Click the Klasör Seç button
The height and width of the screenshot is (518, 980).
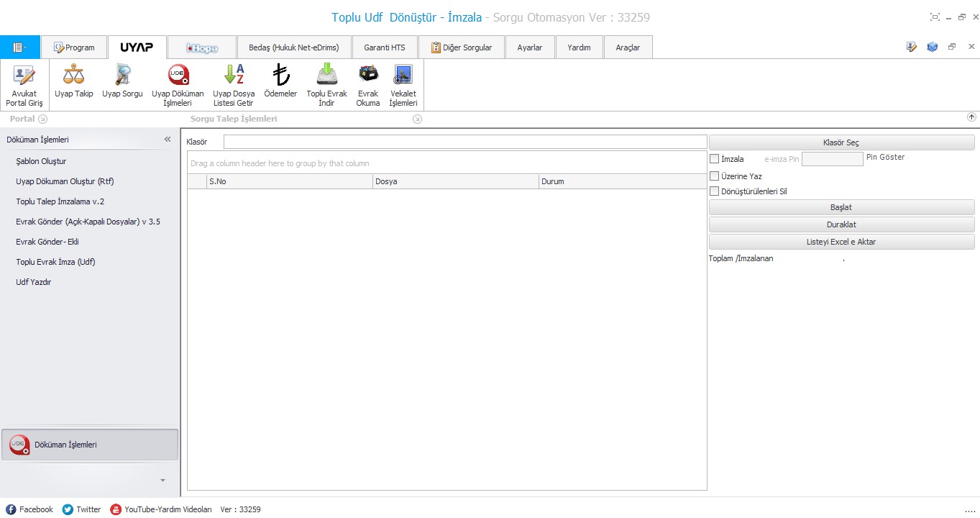pyautogui.click(x=841, y=142)
